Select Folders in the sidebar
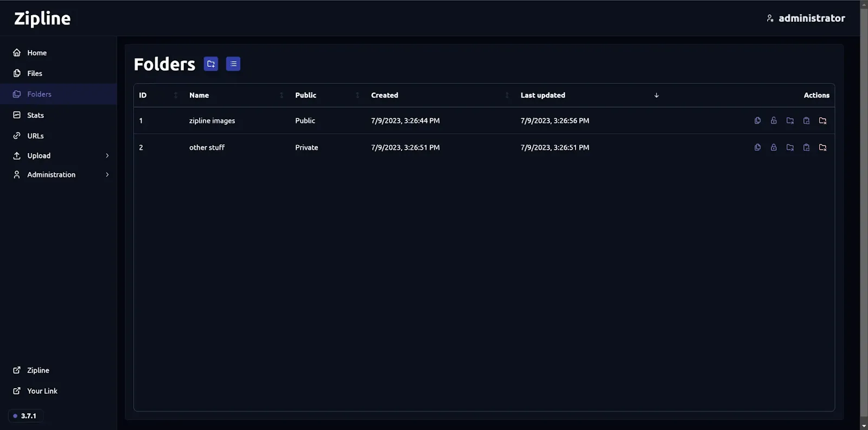The width and height of the screenshot is (868, 430). [x=59, y=94]
